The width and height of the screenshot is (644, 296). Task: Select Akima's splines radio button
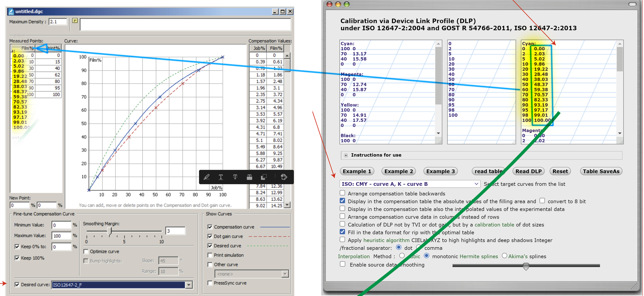coord(504,256)
